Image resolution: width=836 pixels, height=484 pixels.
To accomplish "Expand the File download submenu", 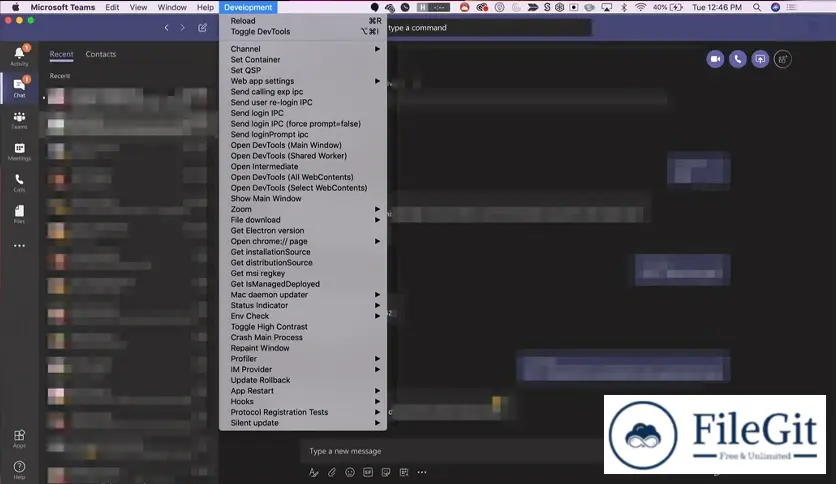I will click(303, 220).
